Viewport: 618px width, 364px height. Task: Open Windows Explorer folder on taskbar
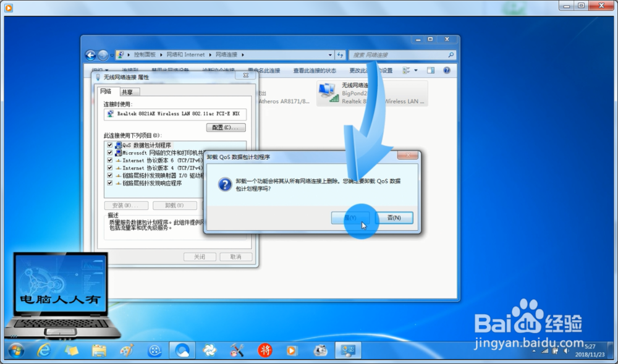point(99,350)
